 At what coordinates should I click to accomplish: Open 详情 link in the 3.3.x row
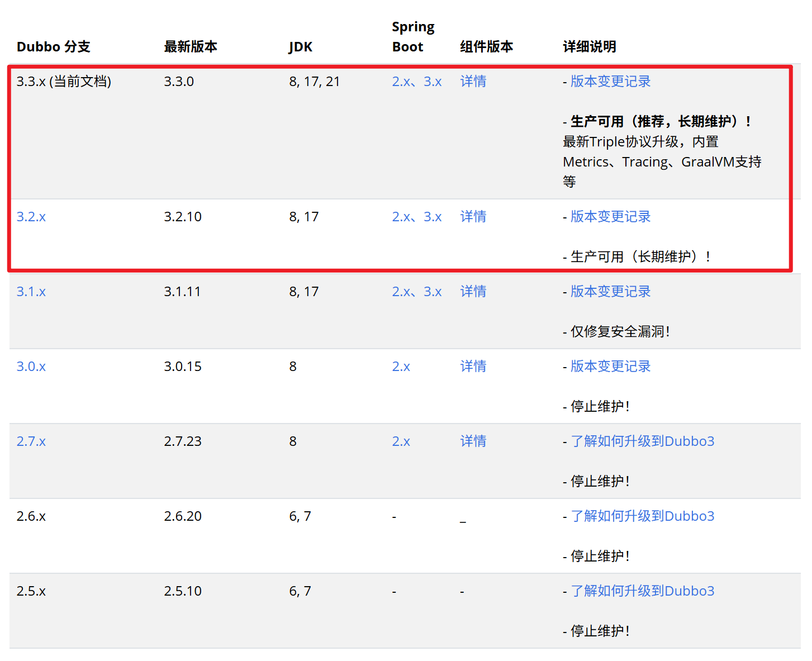(473, 82)
